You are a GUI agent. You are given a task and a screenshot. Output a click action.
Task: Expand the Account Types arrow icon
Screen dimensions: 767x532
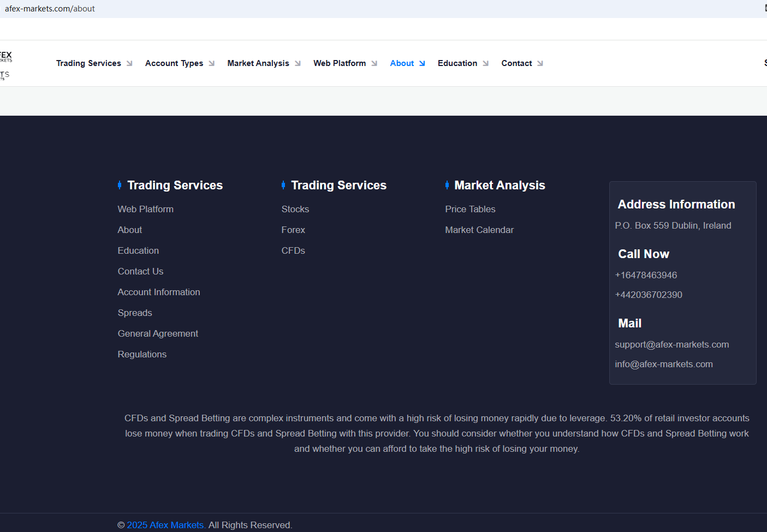pyautogui.click(x=211, y=63)
